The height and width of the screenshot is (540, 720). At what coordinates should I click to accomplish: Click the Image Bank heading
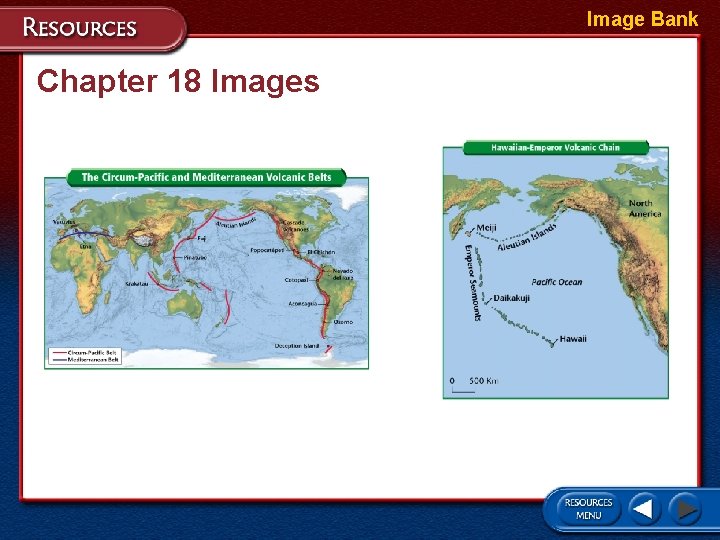tap(642, 19)
